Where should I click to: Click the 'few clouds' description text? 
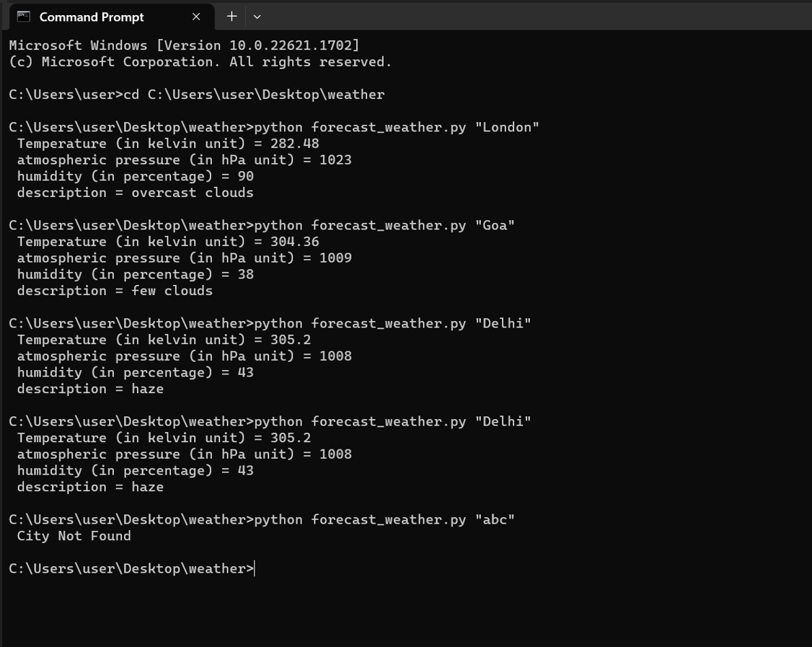tap(172, 291)
